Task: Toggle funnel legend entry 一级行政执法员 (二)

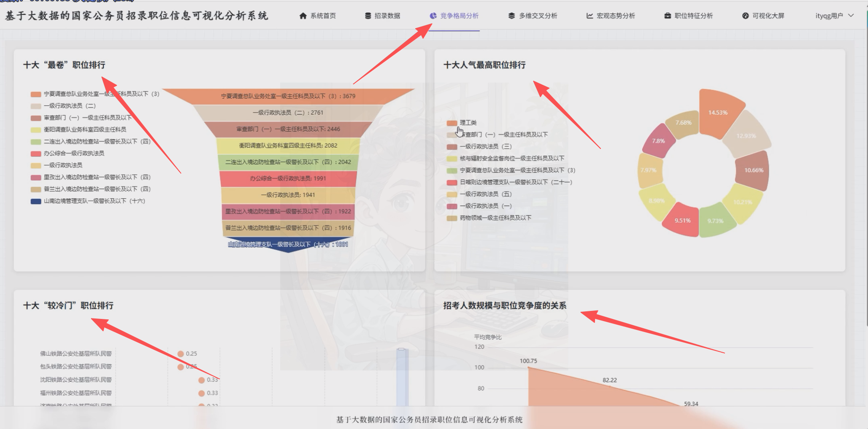Action: tap(63, 106)
